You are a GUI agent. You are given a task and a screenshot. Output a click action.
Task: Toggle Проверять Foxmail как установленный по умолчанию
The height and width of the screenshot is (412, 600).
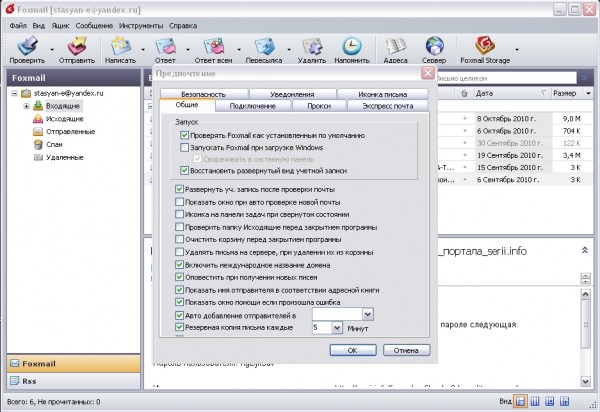pyautogui.click(x=184, y=135)
